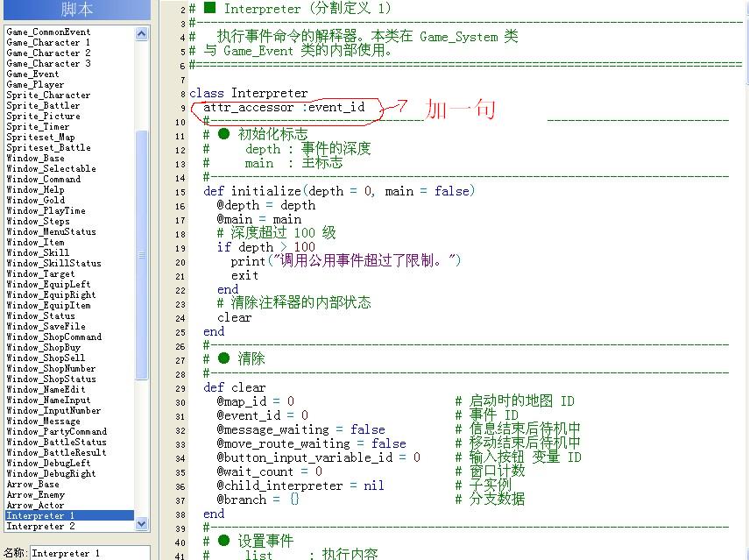Open the Interpreter 2 script

(x=40, y=526)
